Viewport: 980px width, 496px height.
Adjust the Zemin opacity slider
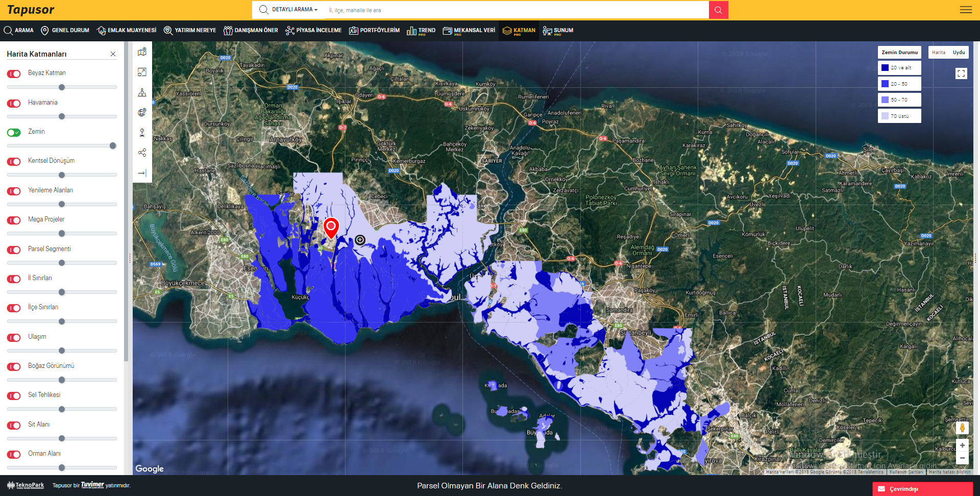[x=62, y=146]
